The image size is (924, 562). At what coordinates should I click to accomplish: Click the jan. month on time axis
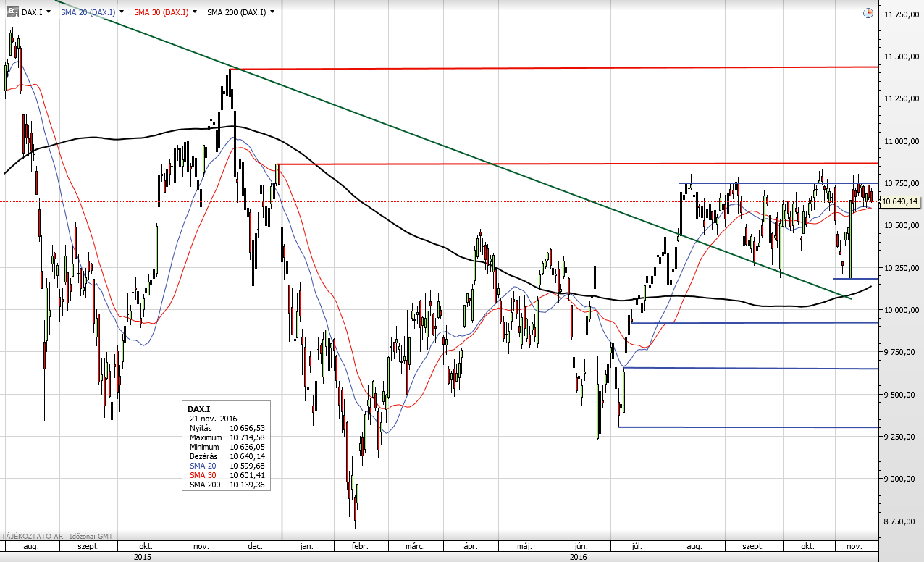(x=307, y=546)
